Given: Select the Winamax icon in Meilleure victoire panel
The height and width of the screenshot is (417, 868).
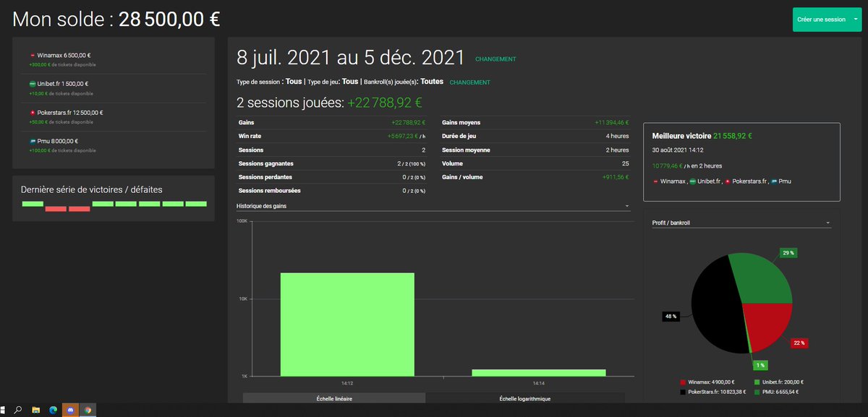Looking at the screenshot, I should [655, 181].
